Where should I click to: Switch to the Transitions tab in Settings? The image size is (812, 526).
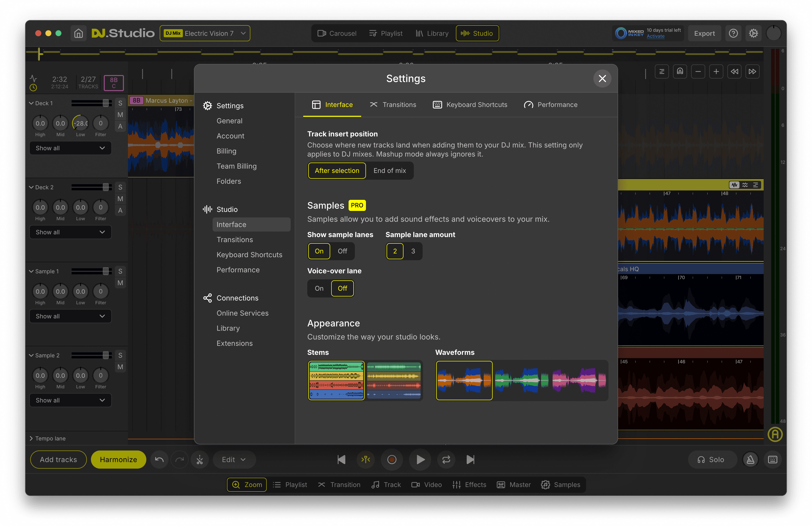[393, 105]
